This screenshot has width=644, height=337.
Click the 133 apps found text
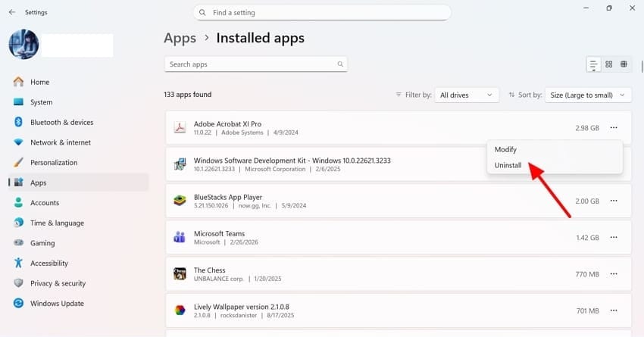(188, 95)
